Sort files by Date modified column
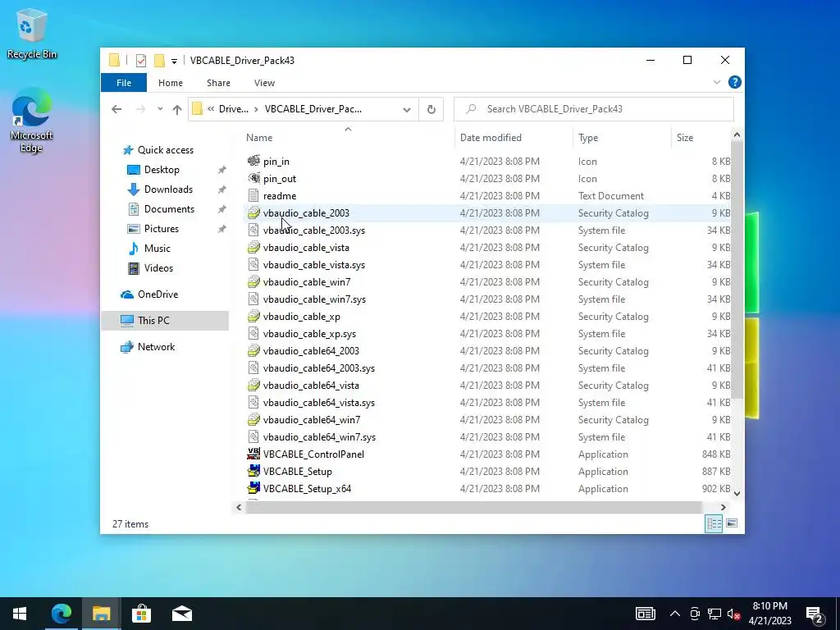 click(491, 138)
